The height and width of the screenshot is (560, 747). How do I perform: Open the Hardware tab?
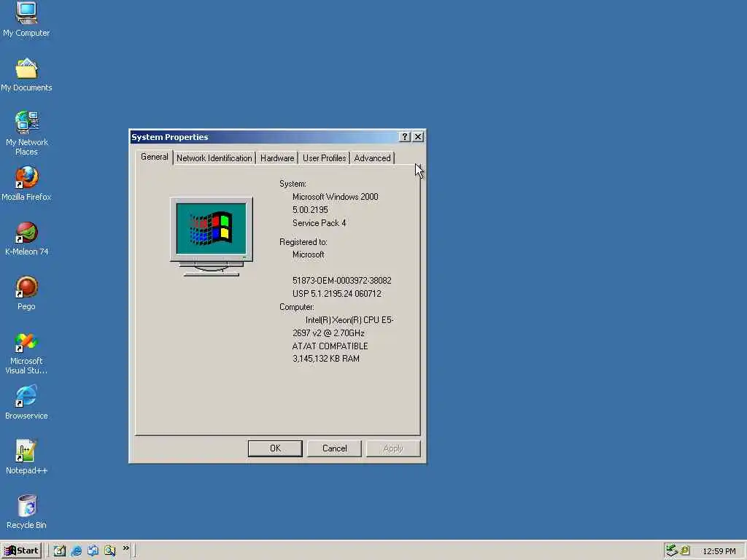point(276,158)
